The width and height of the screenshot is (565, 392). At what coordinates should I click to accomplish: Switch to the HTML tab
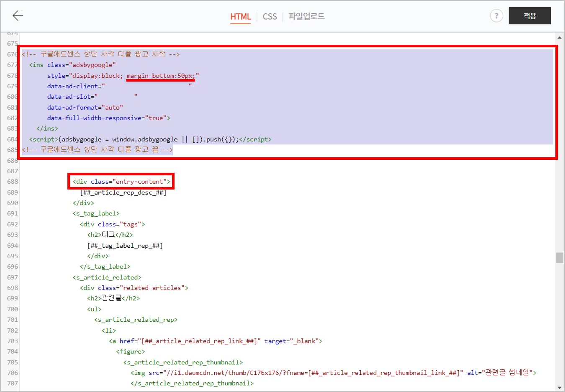(241, 16)
